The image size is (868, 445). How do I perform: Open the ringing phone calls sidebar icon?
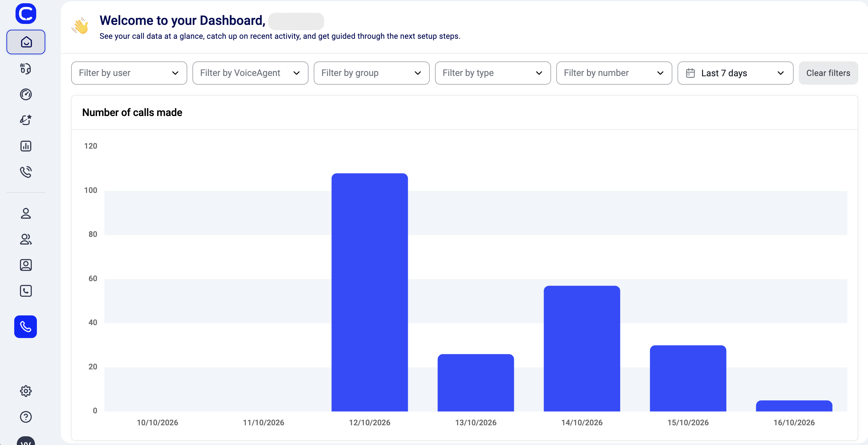pyautogui.click(x=26, y=172)
